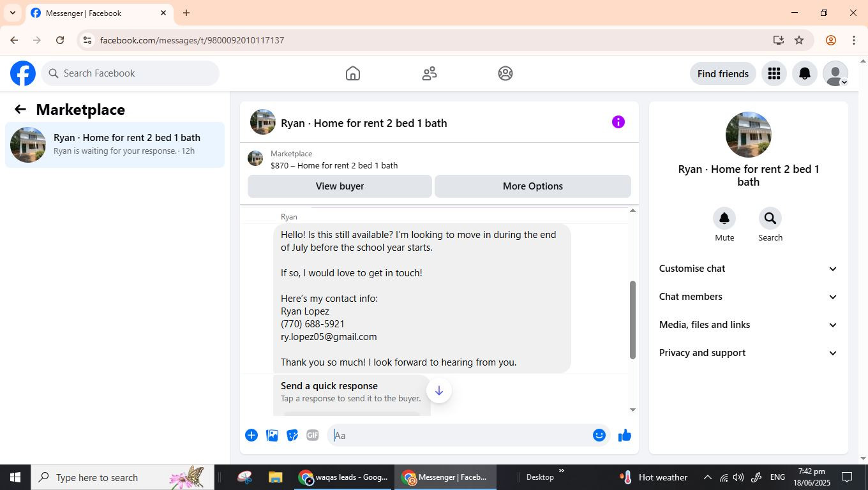Click the ENG language indicator

[x=777, y=477]
